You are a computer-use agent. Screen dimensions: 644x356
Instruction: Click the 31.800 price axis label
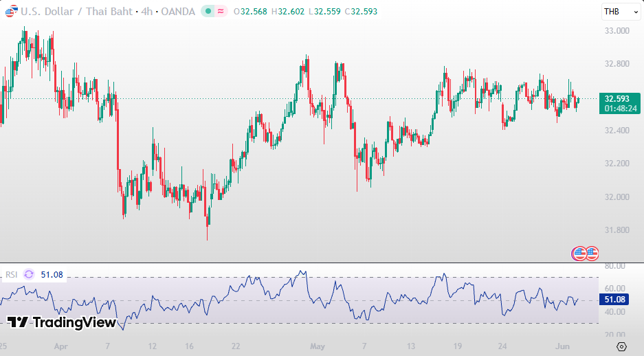617,230
